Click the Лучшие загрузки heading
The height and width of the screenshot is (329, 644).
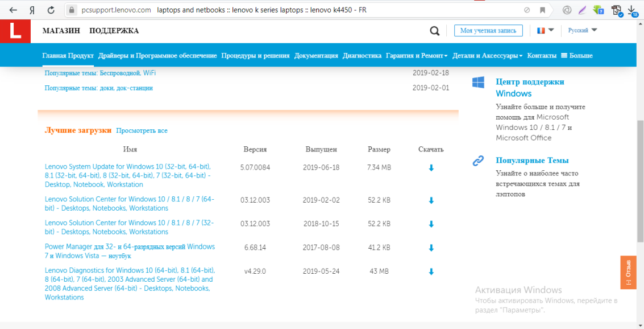[78, 130]
